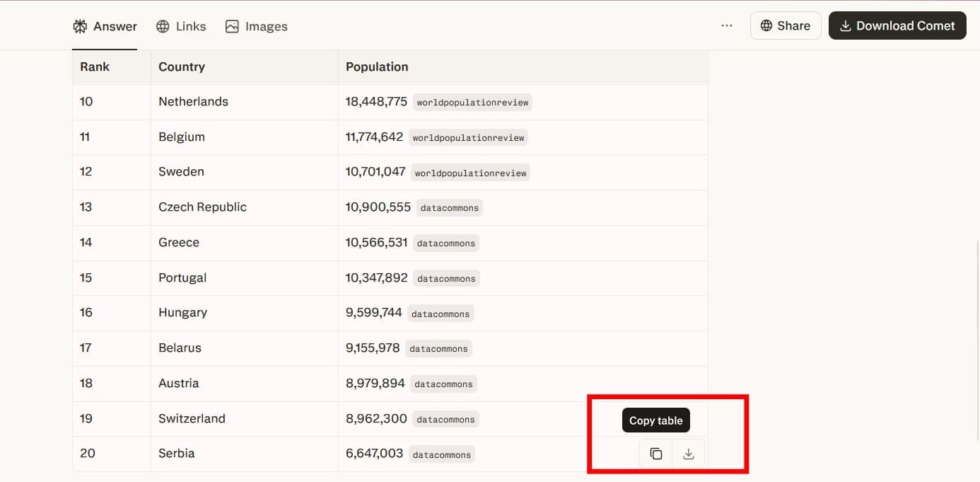The width and height of the screenshot is (980, 482).
Task: Select the Serbia country cell
Action: (245, 453)
